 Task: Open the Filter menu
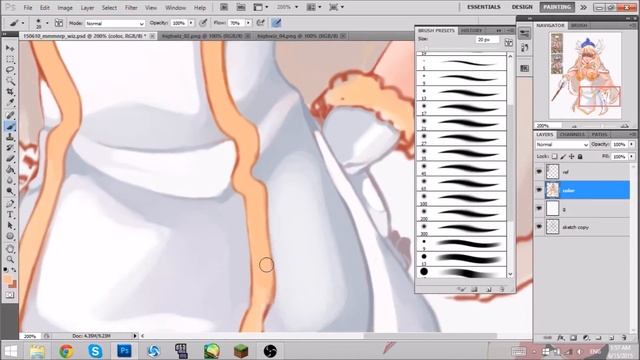pyautogui.click(x=131, y=8)
